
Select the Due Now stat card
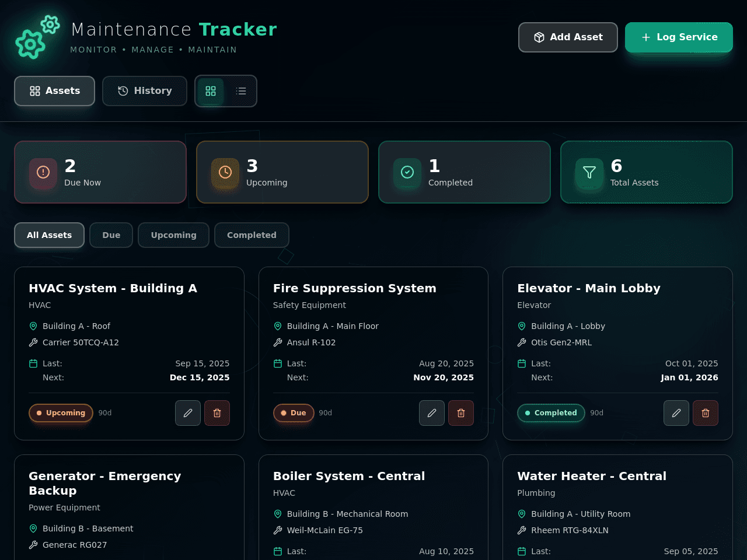100,172
